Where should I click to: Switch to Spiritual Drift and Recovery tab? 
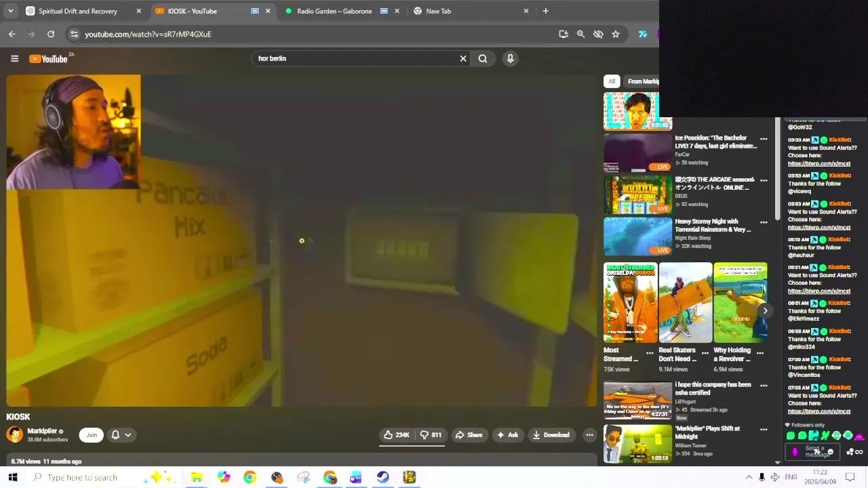tap(82, 11)
